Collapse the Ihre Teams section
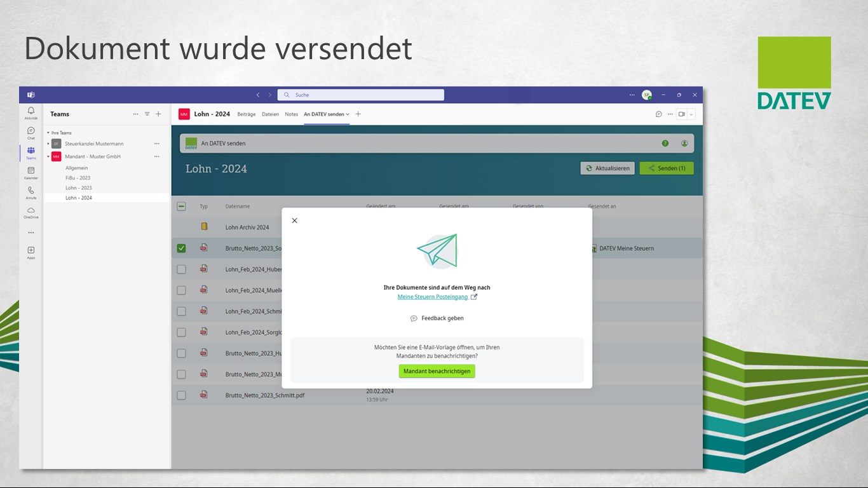The width and height of the screenshot is (868, 488). 48,133
